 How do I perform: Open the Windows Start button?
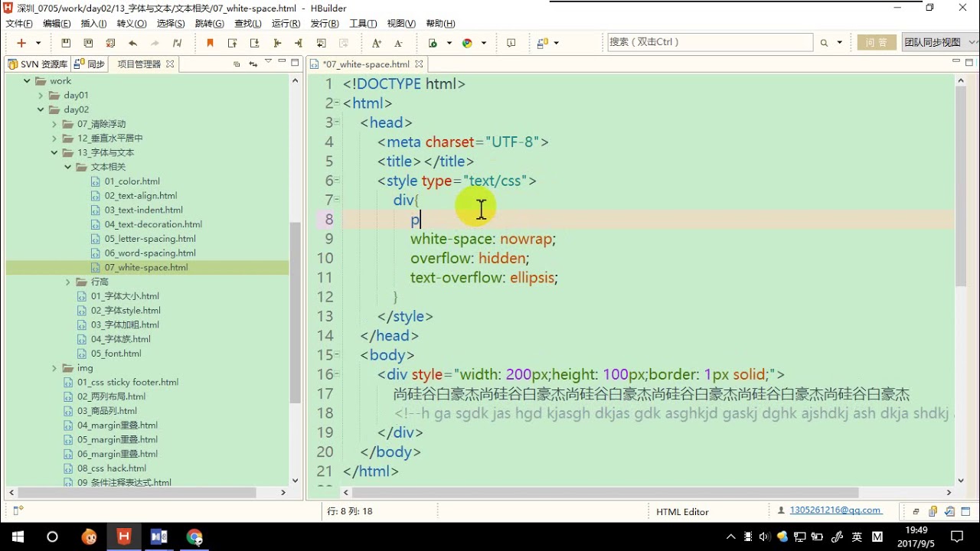click(x=17, y=536)
